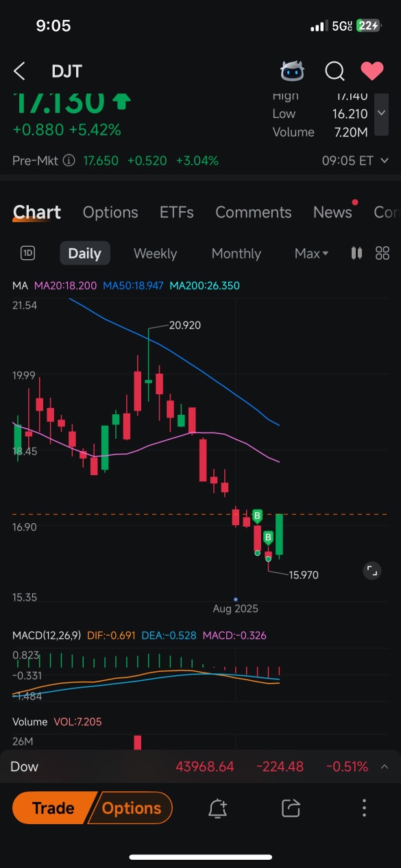Tap the Dow index name
Viewport: 401px width, 868px height.
click(x=25, y=767)
